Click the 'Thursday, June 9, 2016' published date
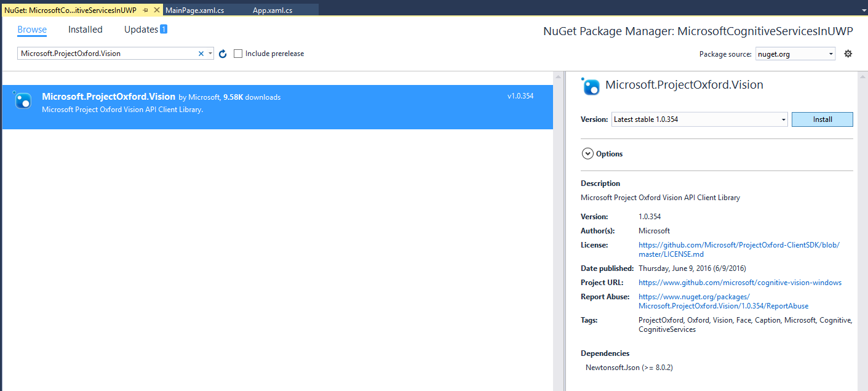Image resolution: width=868 pixels, height=391 pixels. (692, 268)
